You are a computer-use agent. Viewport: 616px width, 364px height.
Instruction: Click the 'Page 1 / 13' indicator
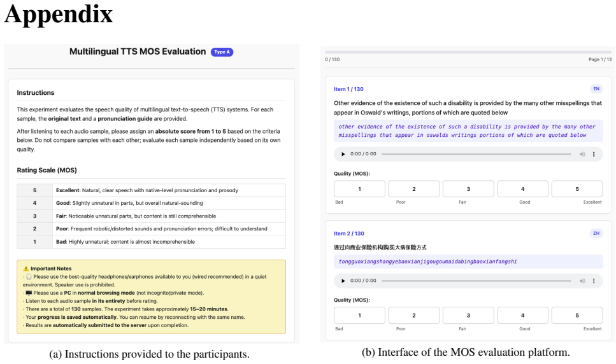tap(600, 60)
